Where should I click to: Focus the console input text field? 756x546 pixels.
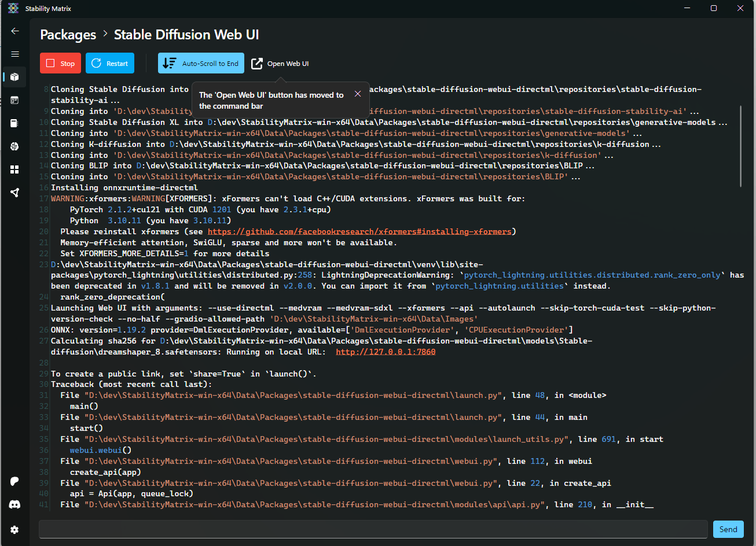(373, 529)
